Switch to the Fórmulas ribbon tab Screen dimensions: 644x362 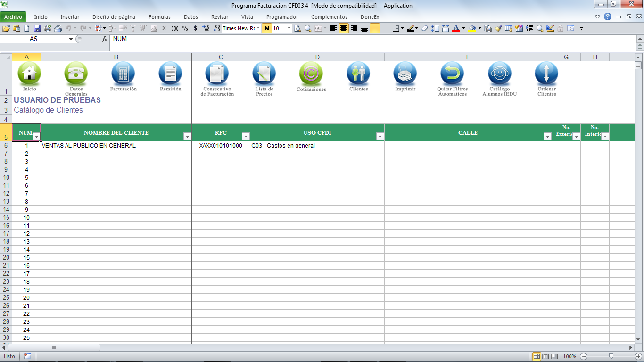(x=159, y=17)
